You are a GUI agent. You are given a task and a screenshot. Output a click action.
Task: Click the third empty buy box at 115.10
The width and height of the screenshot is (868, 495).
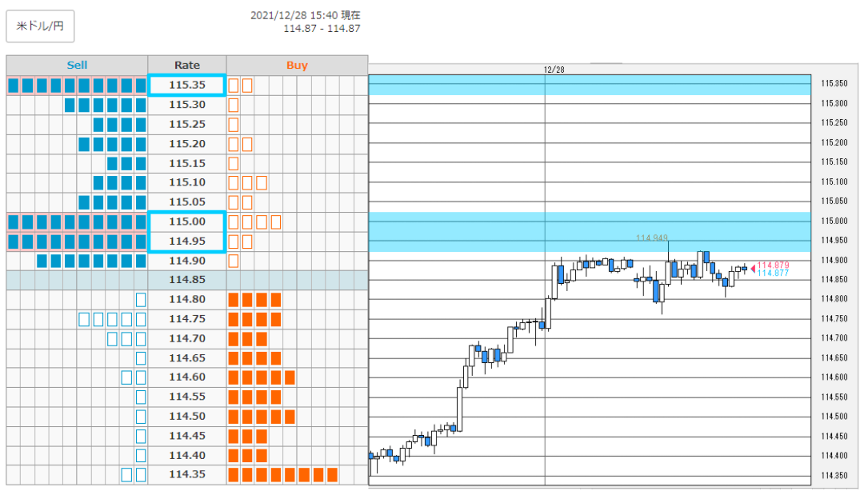pos(262,182)
